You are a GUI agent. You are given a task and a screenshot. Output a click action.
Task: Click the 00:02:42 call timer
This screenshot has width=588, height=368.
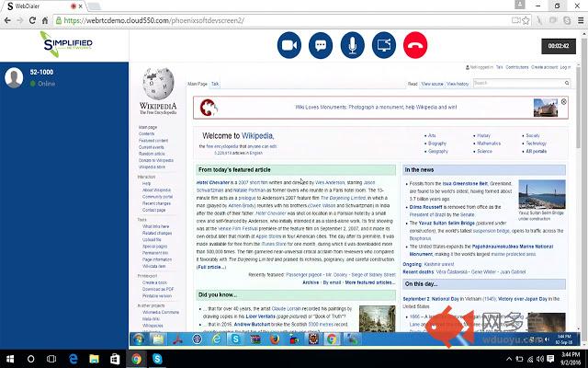point(559,46)
